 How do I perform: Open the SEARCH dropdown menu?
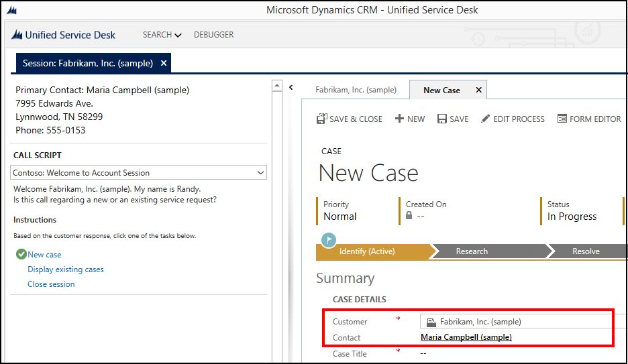[162, 35]
